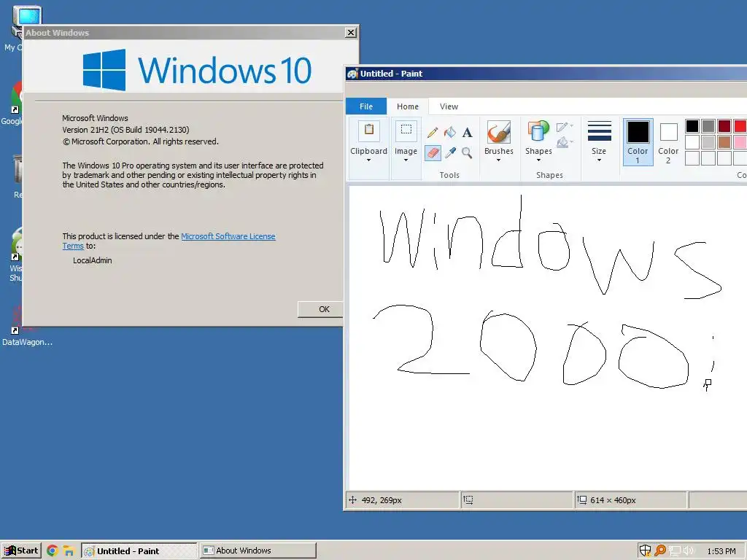Click the Size line thickness icon
747x560 pixels.
pos(600,131)
